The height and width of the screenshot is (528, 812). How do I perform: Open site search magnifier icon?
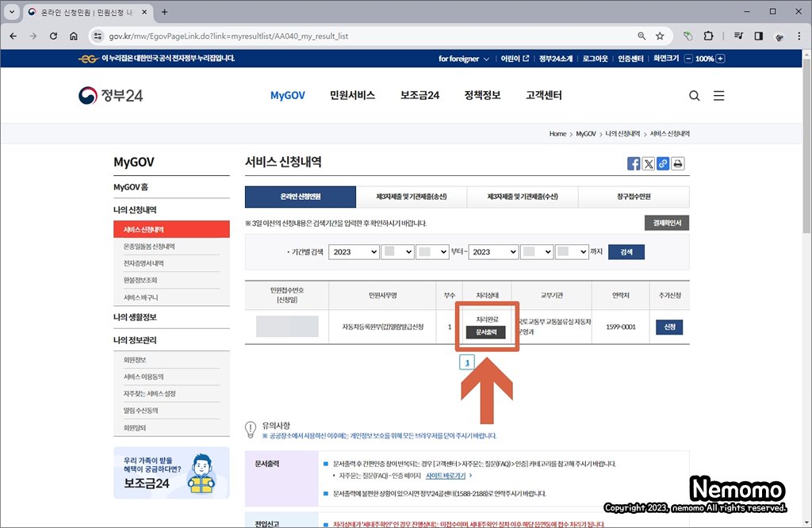695,96
